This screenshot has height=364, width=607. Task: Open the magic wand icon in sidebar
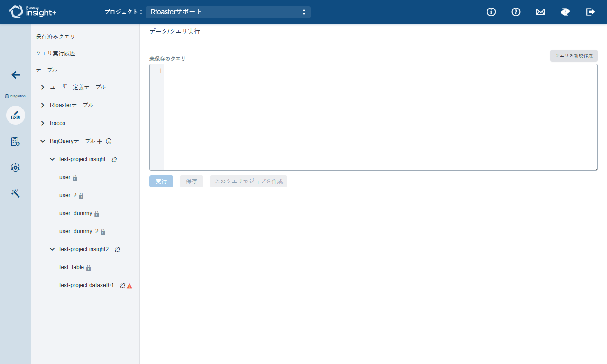(16, 193)
